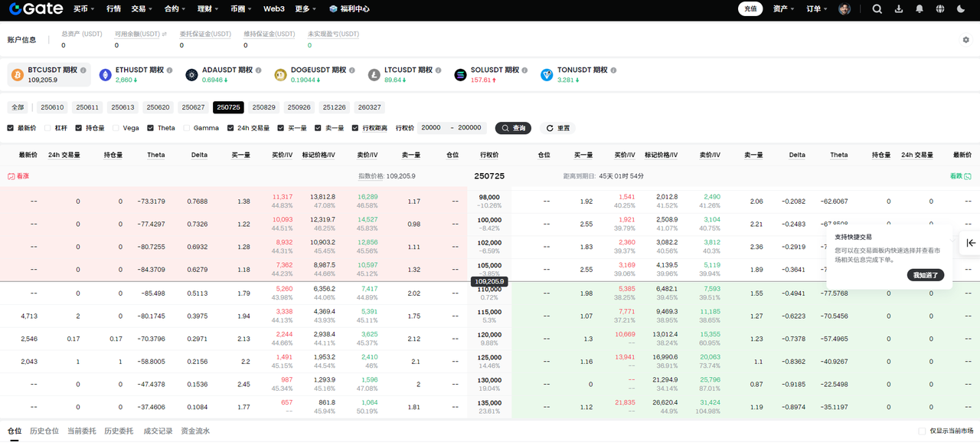980x446 pixels.
Task: Open the account info settings gear
Action: tap(965, 40)
